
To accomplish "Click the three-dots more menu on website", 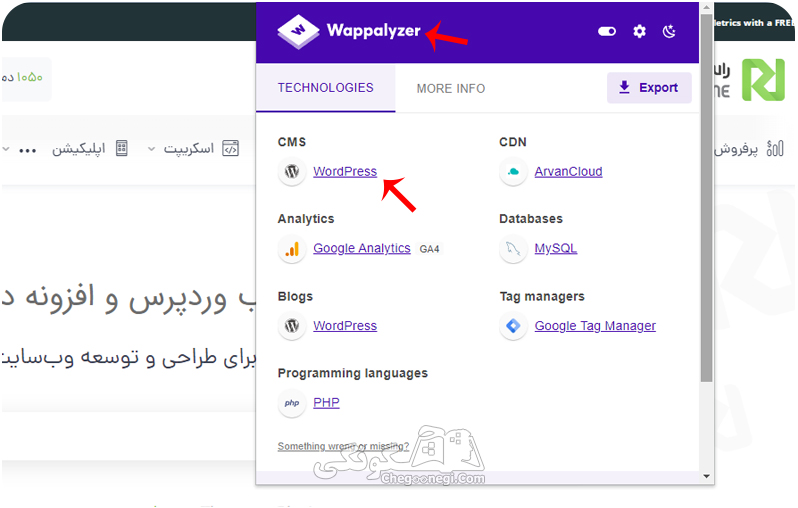I will [x=27, y=151].
